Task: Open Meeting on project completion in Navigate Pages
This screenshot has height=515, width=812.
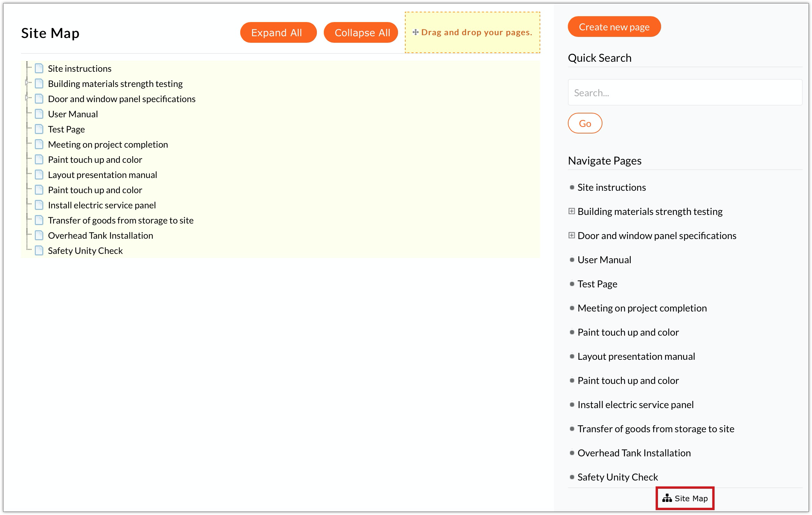Action: click(642, 308)
